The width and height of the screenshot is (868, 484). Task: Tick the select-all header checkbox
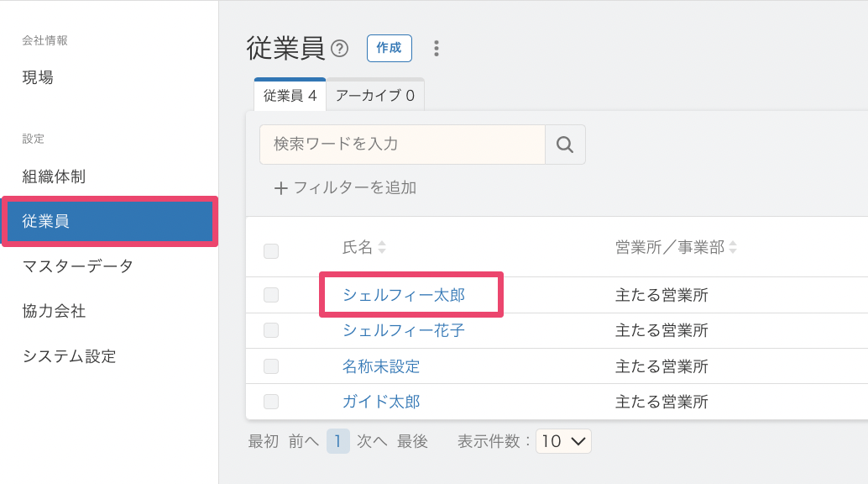pos(271,250)
